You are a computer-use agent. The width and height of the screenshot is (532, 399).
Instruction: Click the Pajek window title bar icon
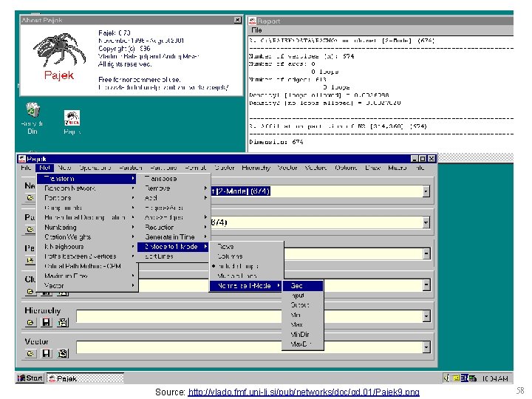click(x=22, y=159)
